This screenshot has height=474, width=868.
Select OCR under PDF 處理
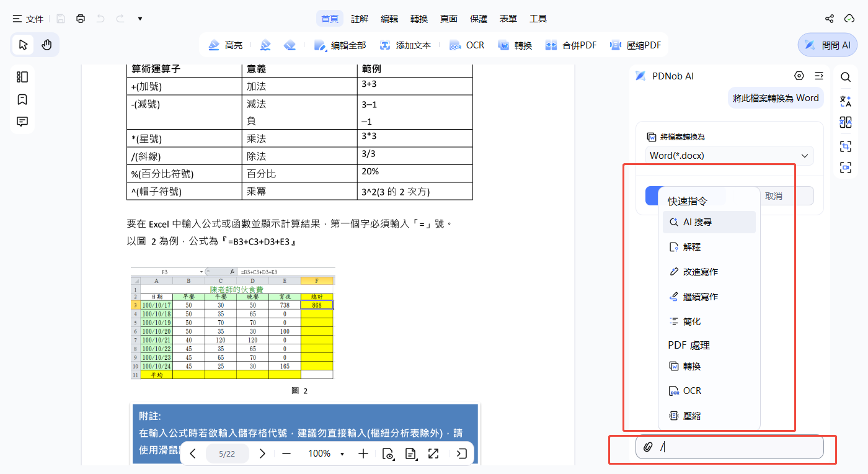[709, 391]
